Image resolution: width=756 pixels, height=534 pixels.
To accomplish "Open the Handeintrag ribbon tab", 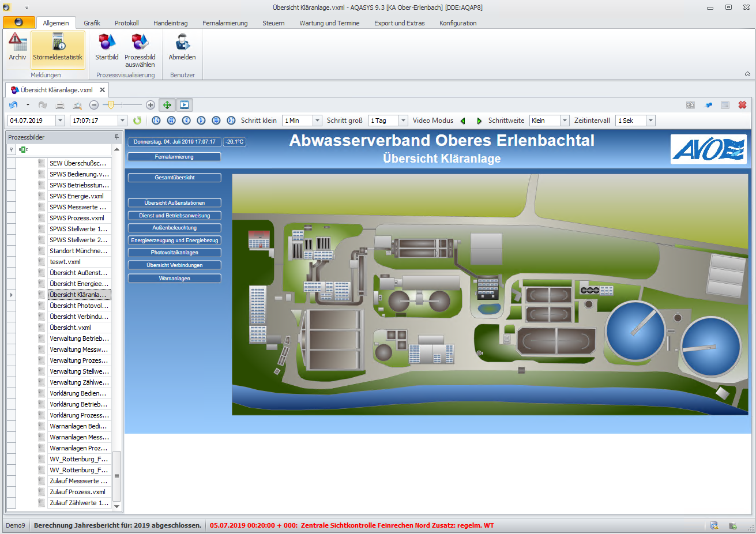I will coord(171,23).
